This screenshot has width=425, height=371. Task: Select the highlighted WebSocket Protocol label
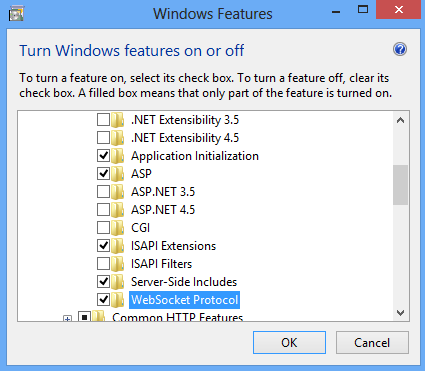(x=184, y=300)
